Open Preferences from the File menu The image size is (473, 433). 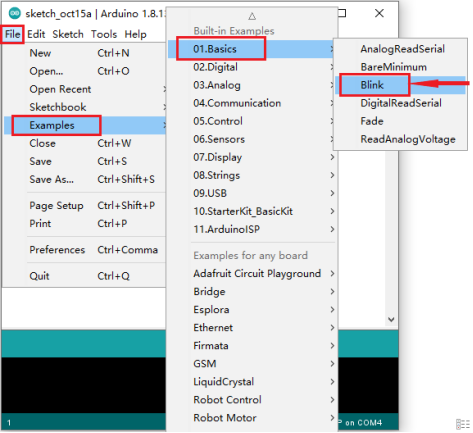click(x=85, y=250)
